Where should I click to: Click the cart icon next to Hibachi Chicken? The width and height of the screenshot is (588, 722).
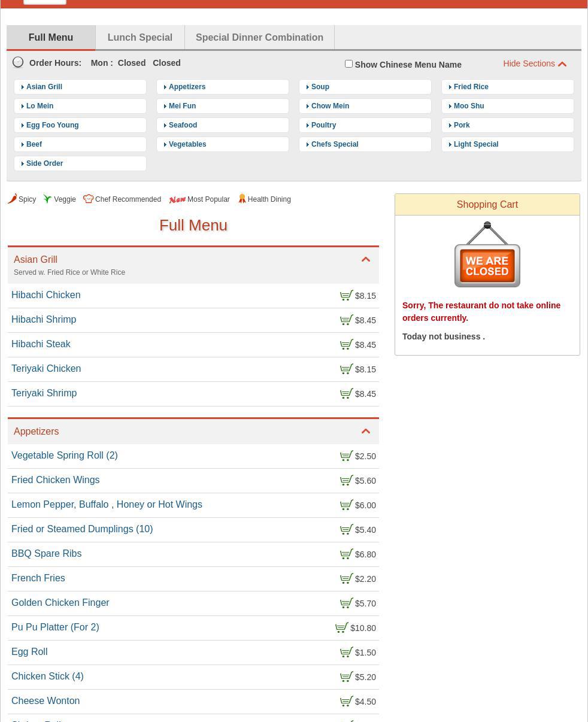coord(346,296)
